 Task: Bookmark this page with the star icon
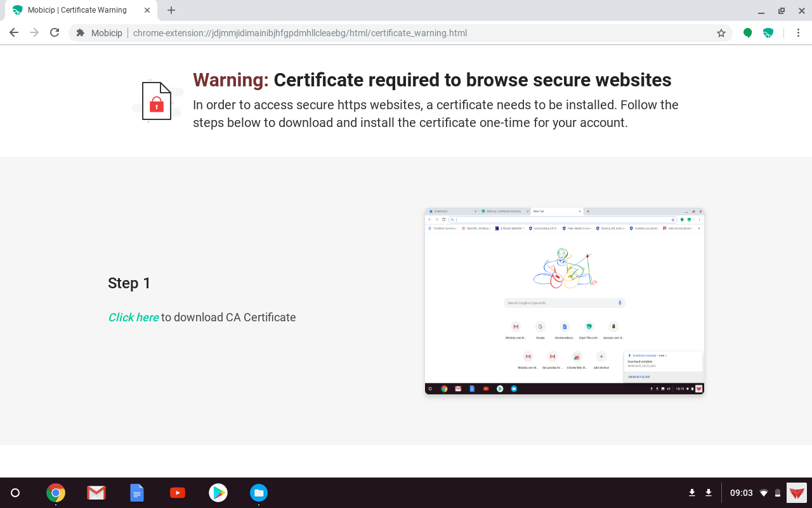pos(721,33)
